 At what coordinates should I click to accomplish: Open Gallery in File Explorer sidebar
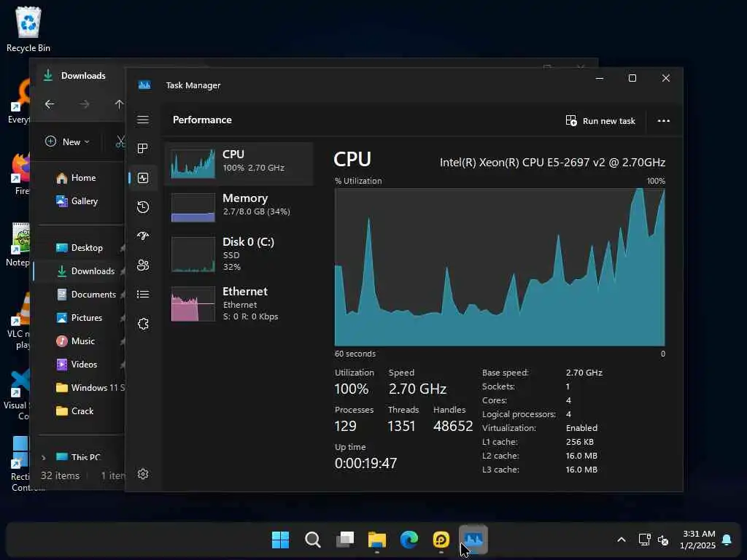(x=77, y=201)
